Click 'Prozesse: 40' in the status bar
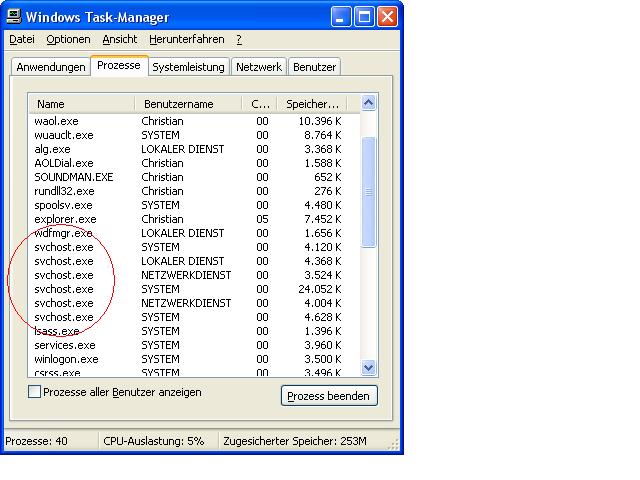 [36, 441]
